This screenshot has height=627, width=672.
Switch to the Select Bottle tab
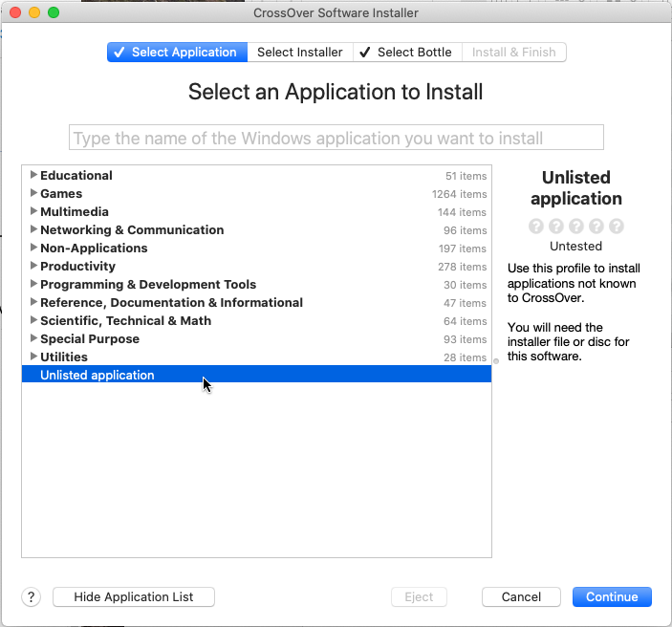pyautogui.click(x=407, y=53)
